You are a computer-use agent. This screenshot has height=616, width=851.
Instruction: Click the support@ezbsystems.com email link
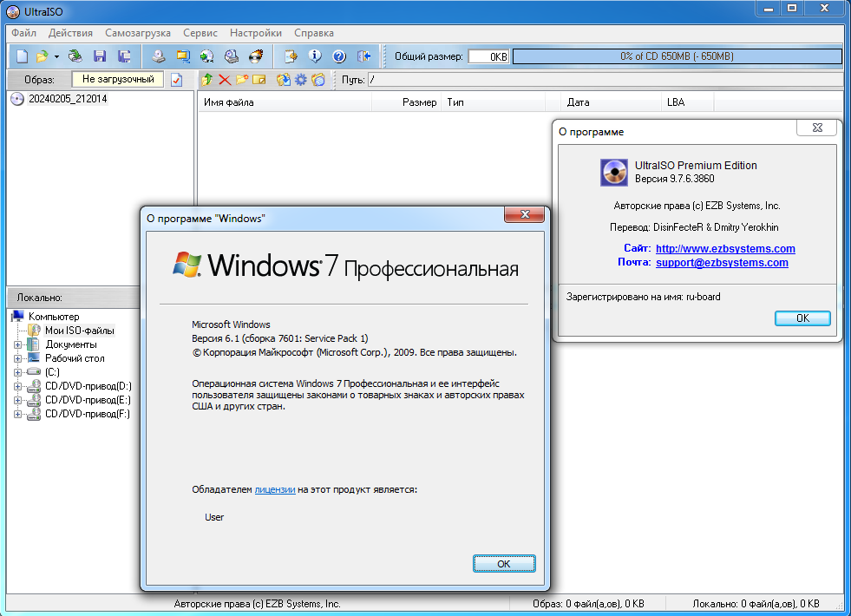point(722,263)
